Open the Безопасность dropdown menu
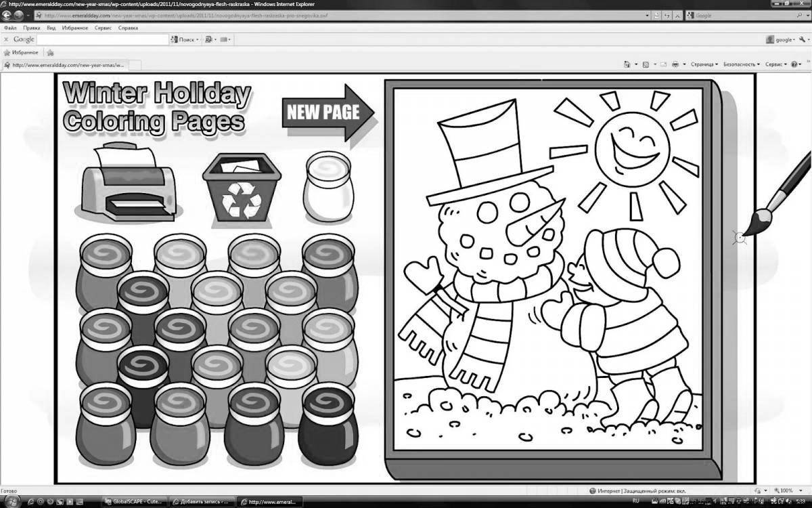 [740, 63]
